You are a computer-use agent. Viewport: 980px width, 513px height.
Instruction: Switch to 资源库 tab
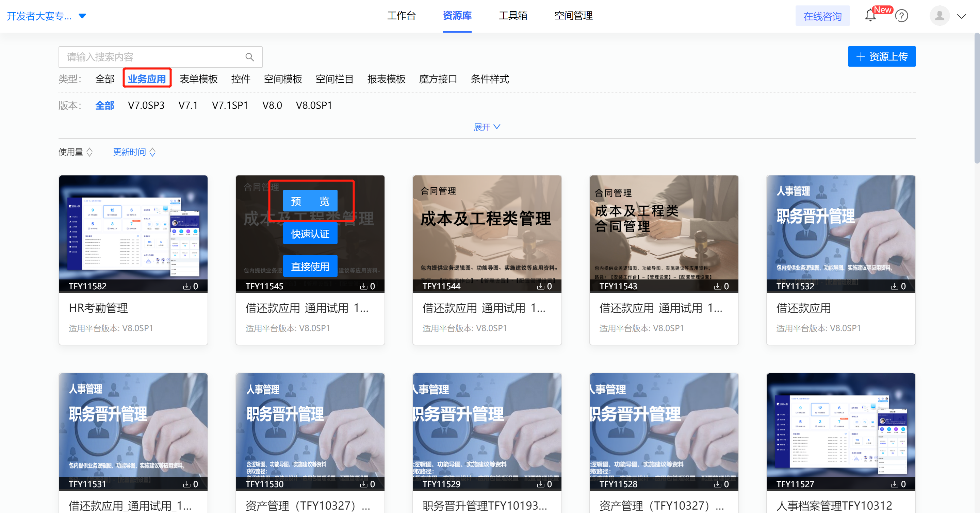pos(457,16)
